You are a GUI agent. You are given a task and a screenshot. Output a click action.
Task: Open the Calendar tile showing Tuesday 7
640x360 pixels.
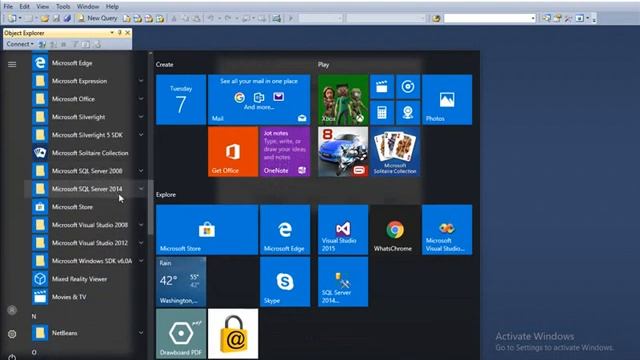pyautogui.click(x=181, y=100)
